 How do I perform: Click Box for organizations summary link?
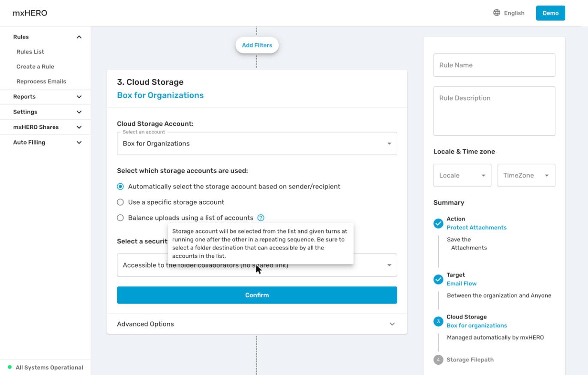tap(477, 326)
